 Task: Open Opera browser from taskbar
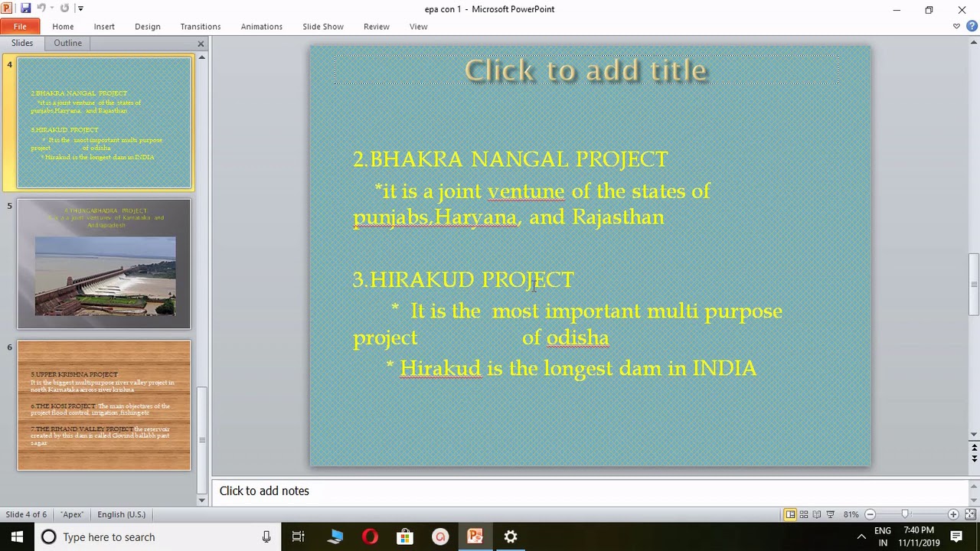370,537
